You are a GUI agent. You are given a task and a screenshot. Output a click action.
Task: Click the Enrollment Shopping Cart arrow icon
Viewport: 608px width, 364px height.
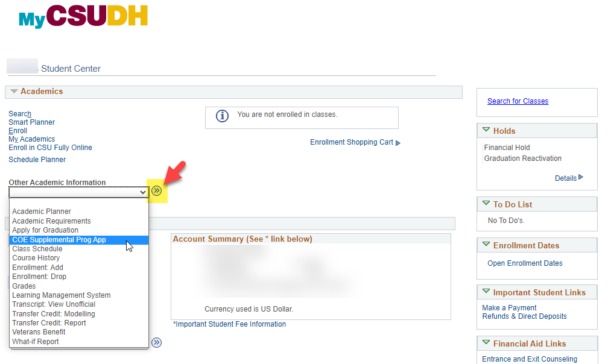(x=398, y=143)
